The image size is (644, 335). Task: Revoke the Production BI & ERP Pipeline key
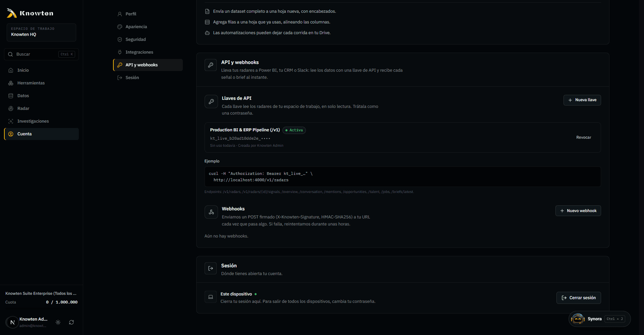click(x=584, y=138)
